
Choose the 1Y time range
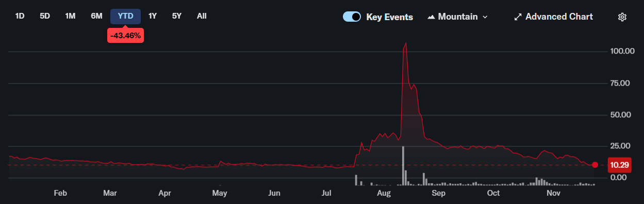[x=152, y=16]
